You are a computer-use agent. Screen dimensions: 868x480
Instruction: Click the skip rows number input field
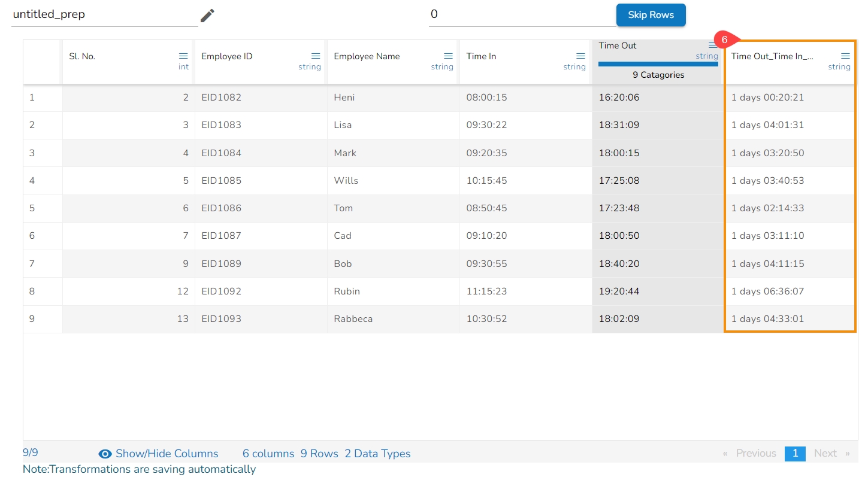[521, 14]
